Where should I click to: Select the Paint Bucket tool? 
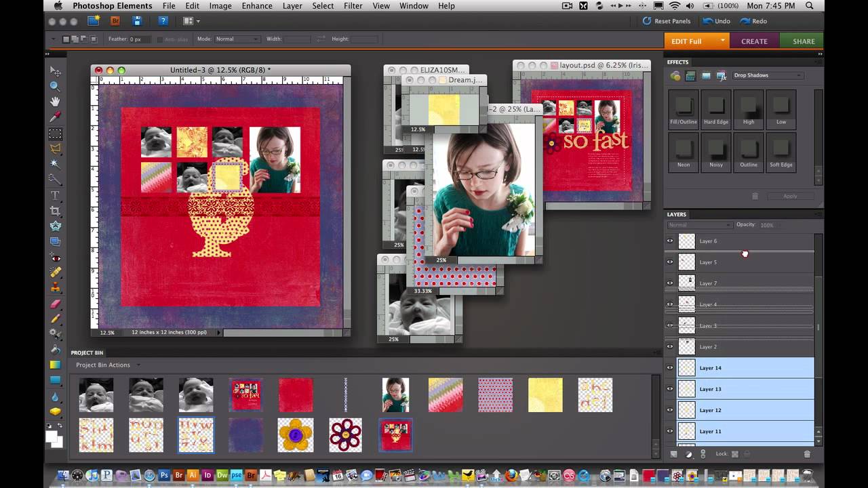56,350
